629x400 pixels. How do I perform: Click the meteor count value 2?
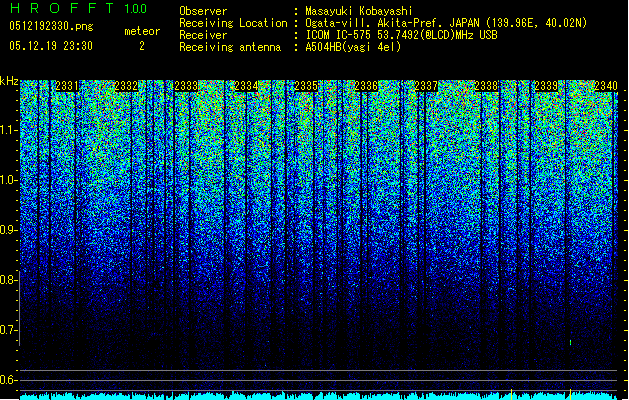[142, 46]
